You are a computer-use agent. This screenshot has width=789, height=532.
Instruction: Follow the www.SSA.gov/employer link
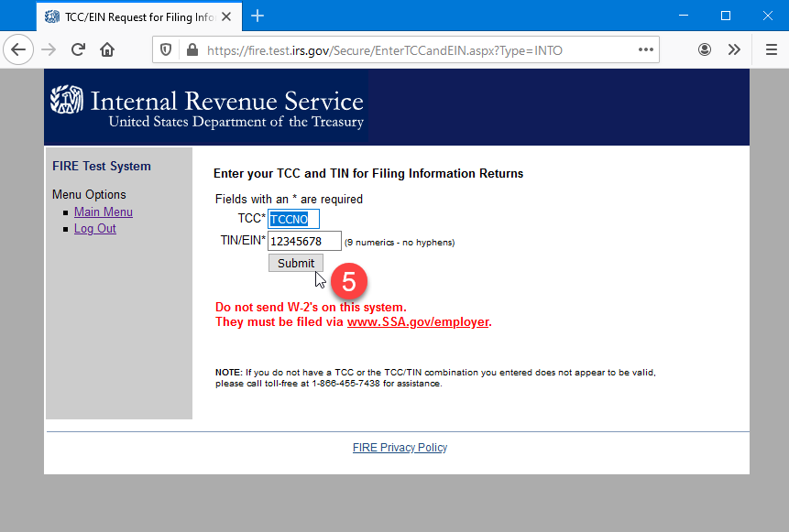[x=417, y=322]
